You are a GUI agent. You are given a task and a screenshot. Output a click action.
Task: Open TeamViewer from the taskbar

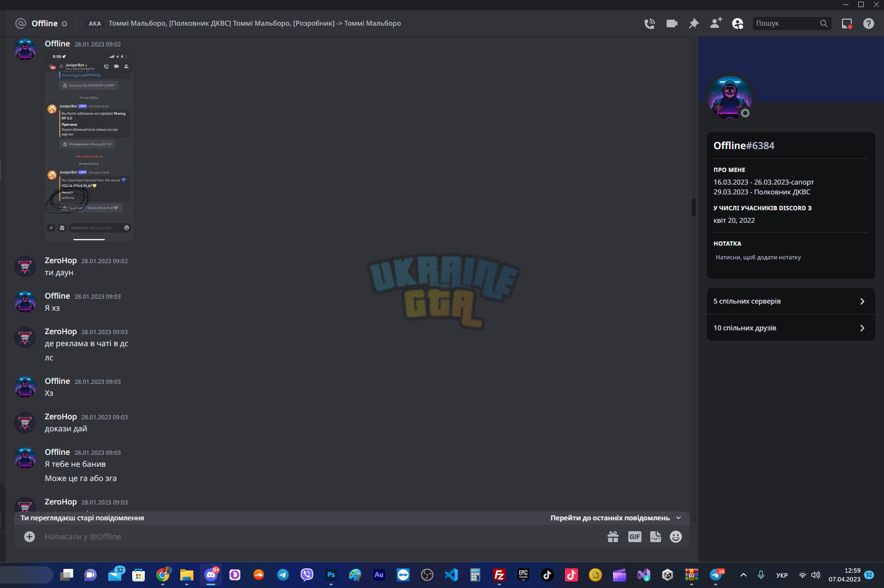403,575
